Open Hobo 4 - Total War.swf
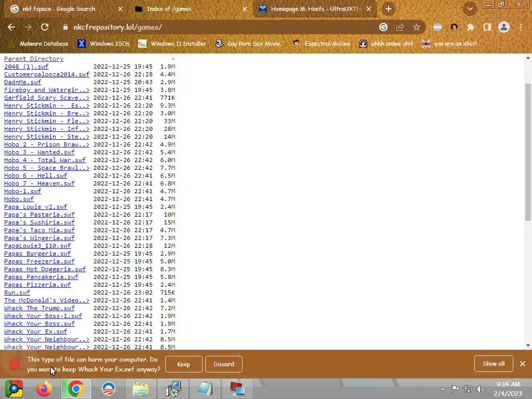 click(45, 160)
